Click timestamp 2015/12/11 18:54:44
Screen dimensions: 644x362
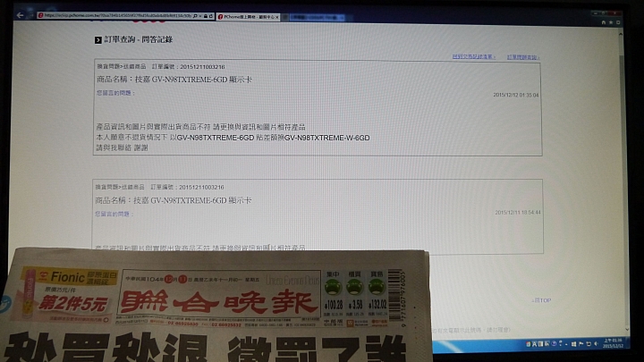518,212
